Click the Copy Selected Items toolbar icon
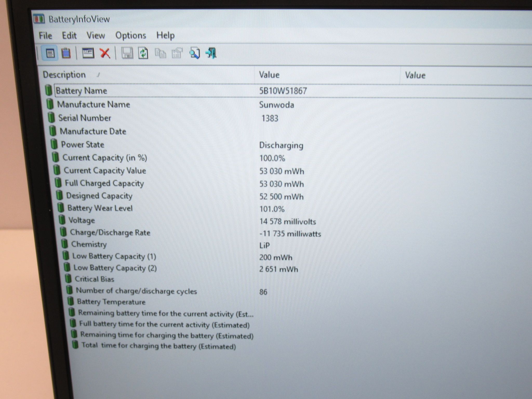The width and height of the screenshot is (532, 399). (161, 53)
